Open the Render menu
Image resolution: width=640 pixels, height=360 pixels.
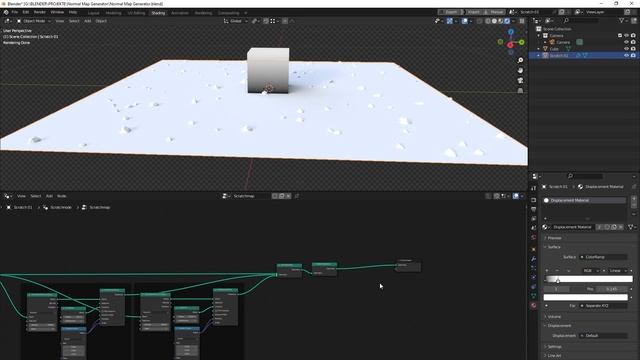(x=40, y=12)
